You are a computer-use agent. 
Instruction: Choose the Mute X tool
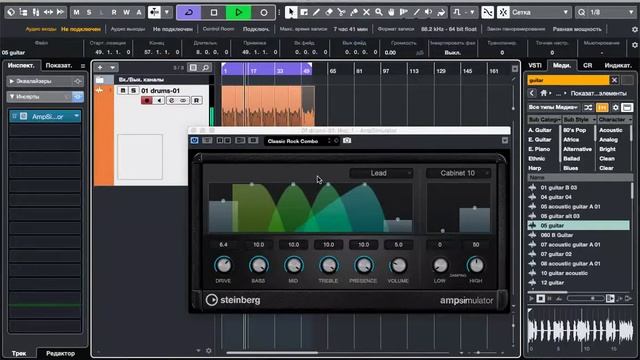point(366,12)
